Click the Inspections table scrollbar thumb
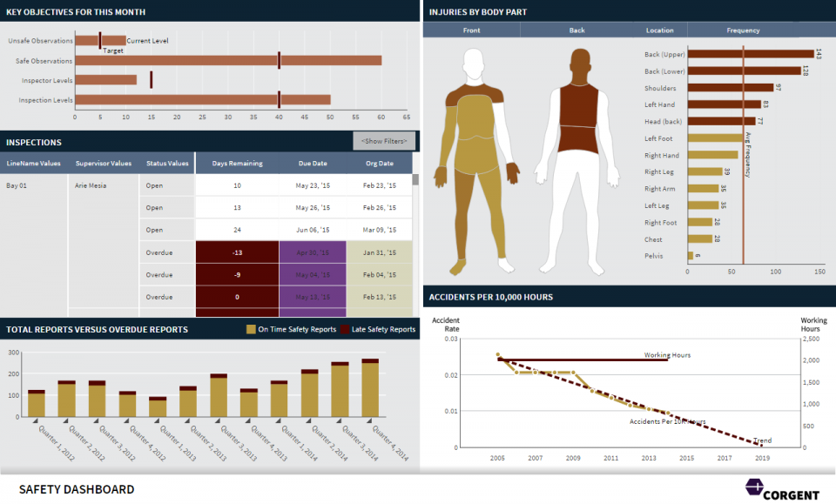The height and width of the screenshot is (504, 836). point(415,179)
